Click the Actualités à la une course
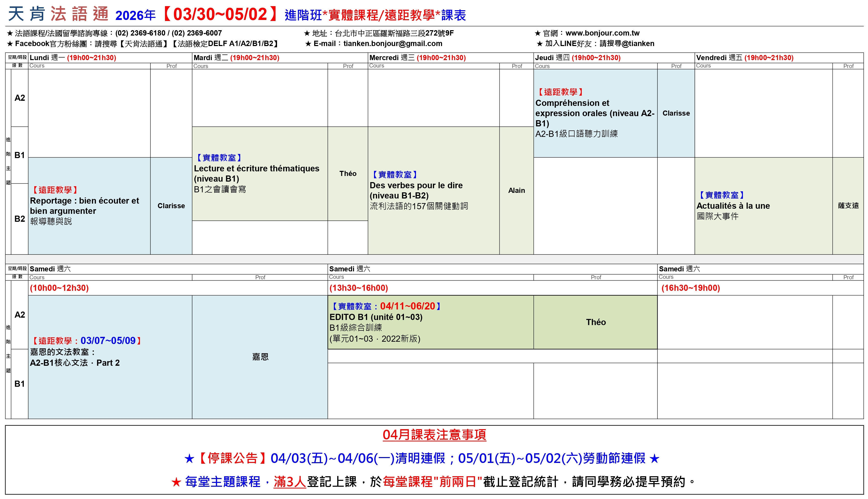Viewport: 868px width, 499px height. pyautogui.click(x=733, y=206)
